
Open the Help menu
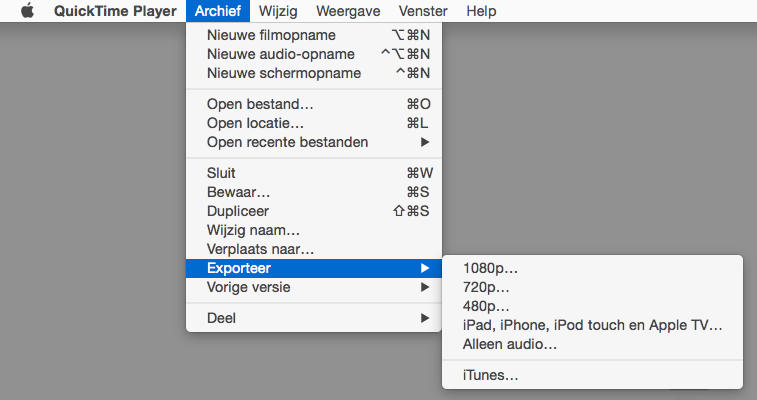[x=481, y=11]
